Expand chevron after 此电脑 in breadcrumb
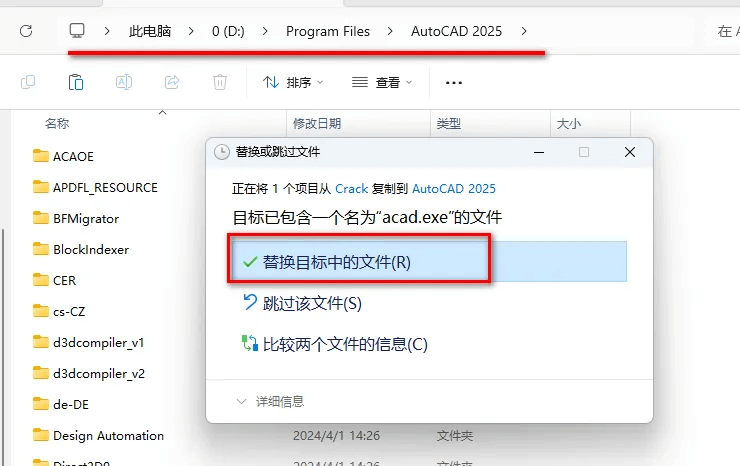The image size is (740, 466). (x=191, y=31)
